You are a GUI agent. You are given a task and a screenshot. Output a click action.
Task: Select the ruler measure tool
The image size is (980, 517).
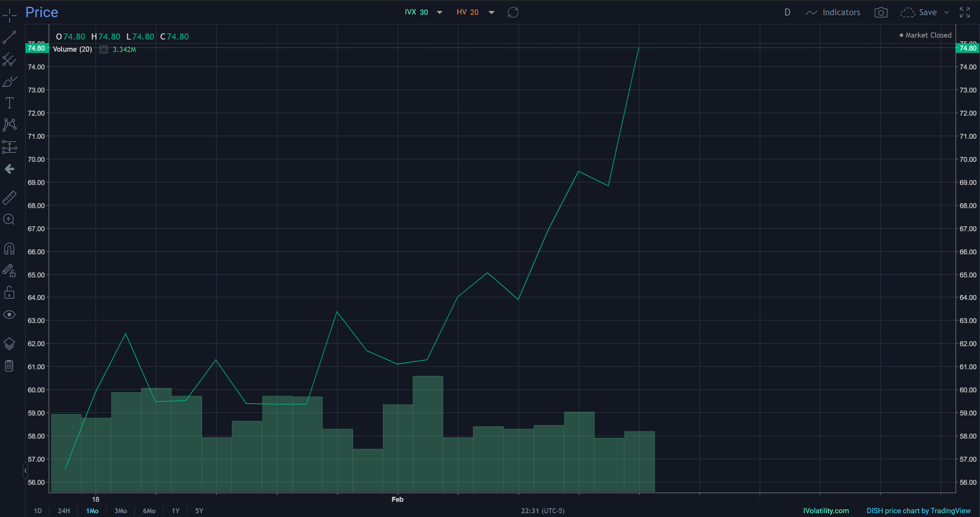(9, 198)
